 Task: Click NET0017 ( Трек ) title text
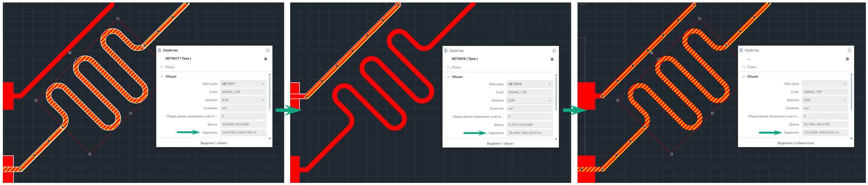(x=178, y=58)
